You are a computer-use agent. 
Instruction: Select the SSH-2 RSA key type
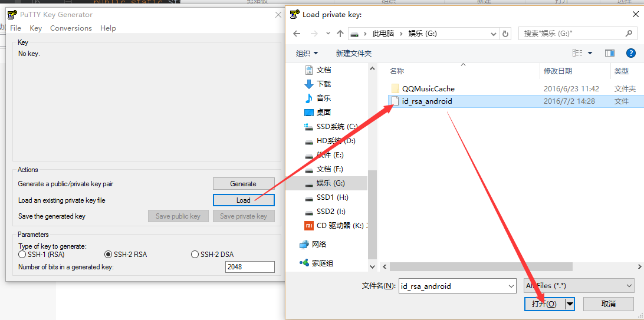[x=126, y=255]
